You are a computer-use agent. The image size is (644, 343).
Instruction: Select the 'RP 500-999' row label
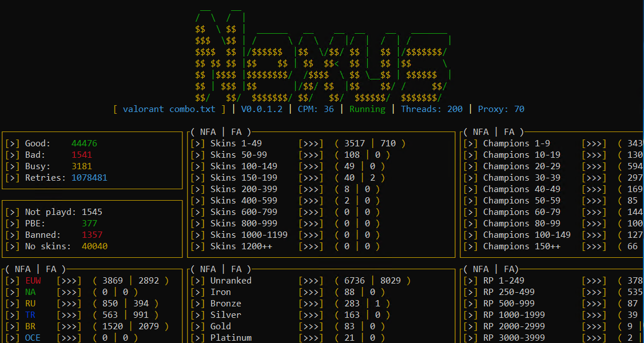pyautogui.click(x=509, y=304)
